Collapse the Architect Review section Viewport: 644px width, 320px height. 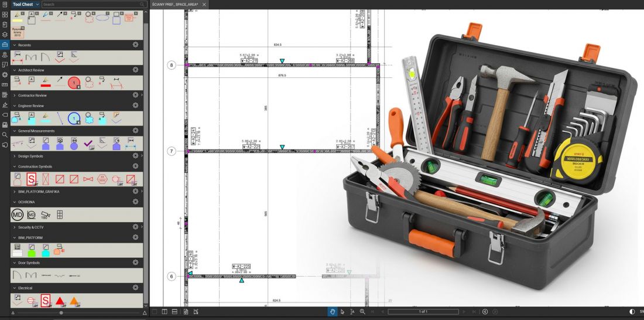(x=15, y=70)
